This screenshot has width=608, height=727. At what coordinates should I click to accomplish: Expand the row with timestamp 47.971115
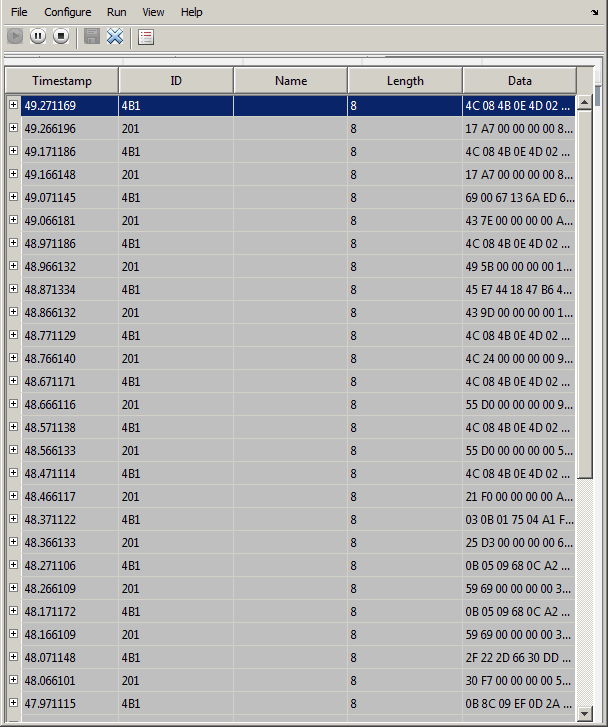(13, 702)
